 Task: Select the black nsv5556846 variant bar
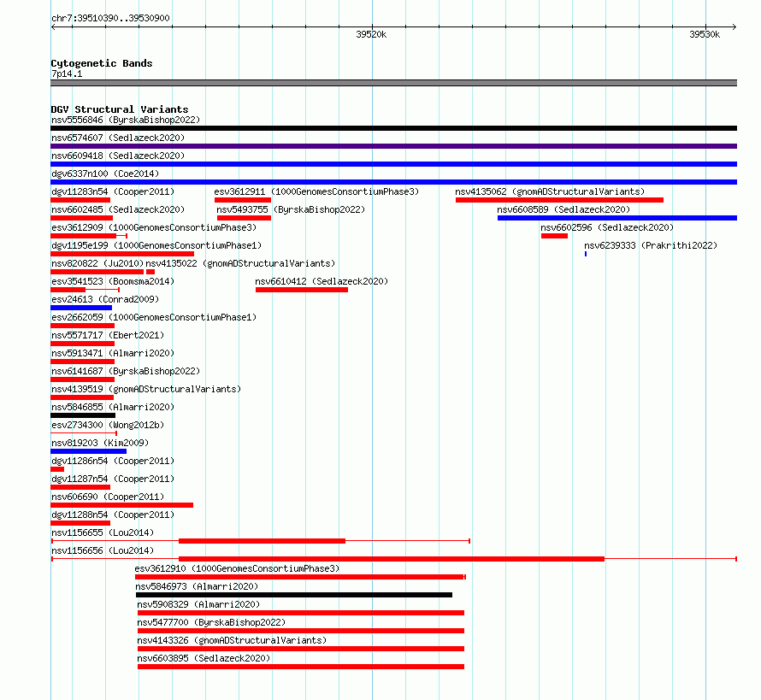pos(393,128)
